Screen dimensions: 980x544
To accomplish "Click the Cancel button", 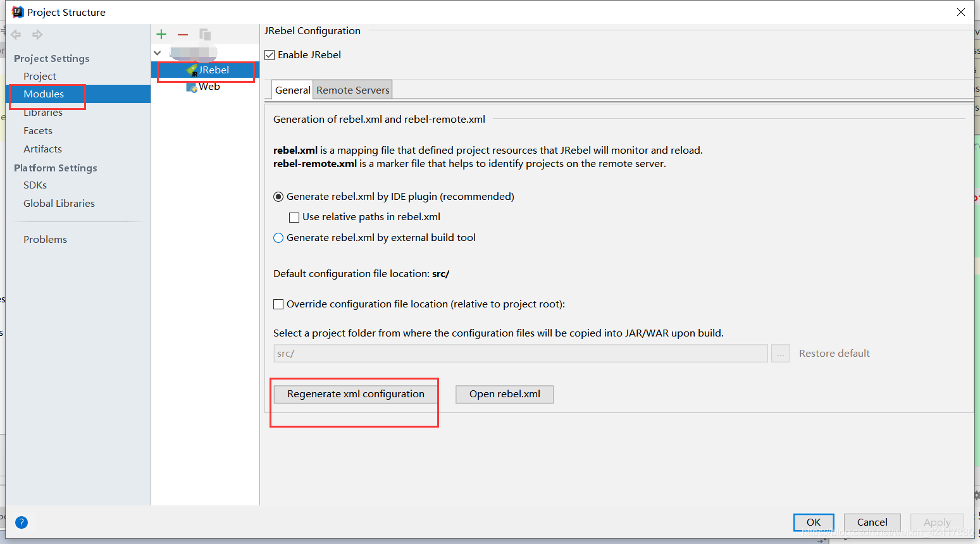I will click(872, 522).
